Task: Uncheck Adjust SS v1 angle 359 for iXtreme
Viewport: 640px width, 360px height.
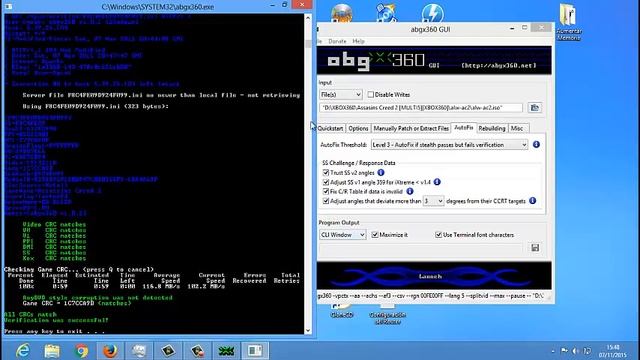Action: [x=326, y=182]
